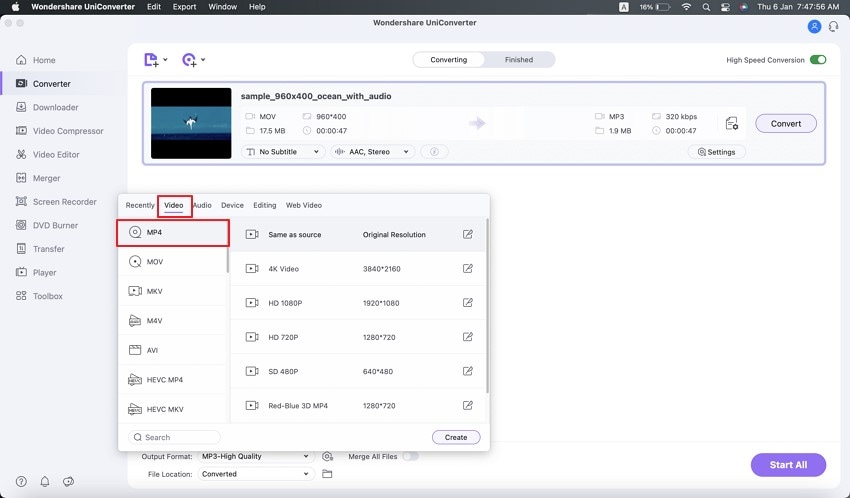The width and height of the screenshot is (850, 498).
Task: Edit the SD 480P preset
Action: point(468,371)
